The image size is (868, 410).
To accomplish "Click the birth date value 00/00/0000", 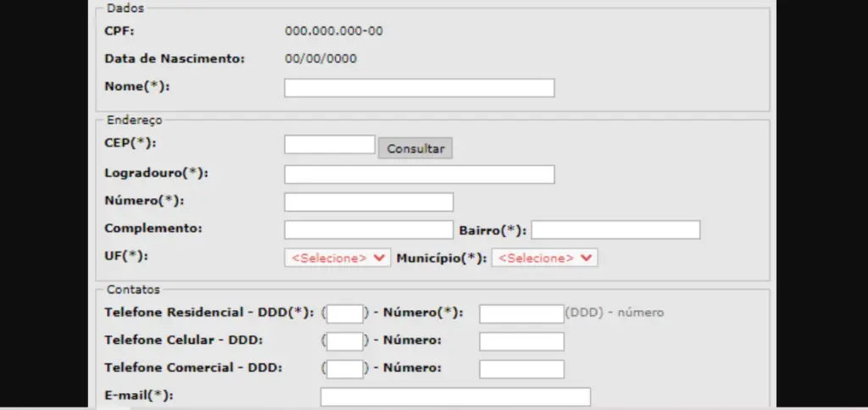I will point(320,59).
